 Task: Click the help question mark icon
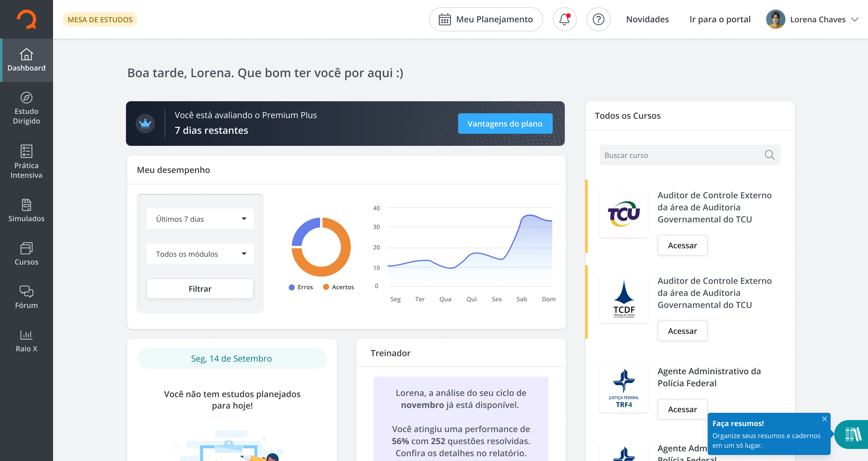(598, 20)
